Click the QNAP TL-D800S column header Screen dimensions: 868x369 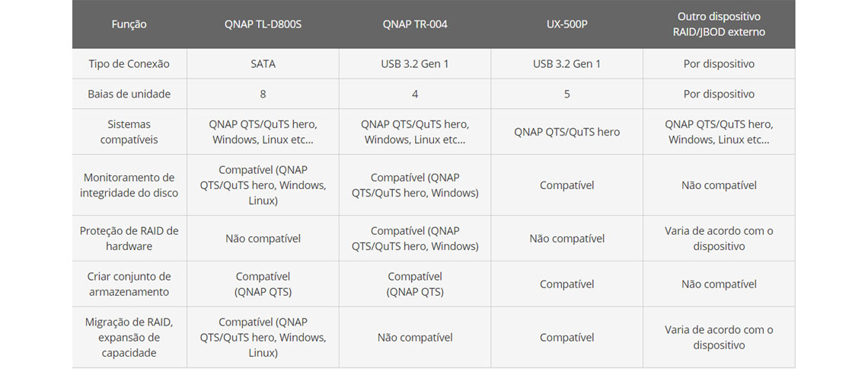(x=263, y=24)
